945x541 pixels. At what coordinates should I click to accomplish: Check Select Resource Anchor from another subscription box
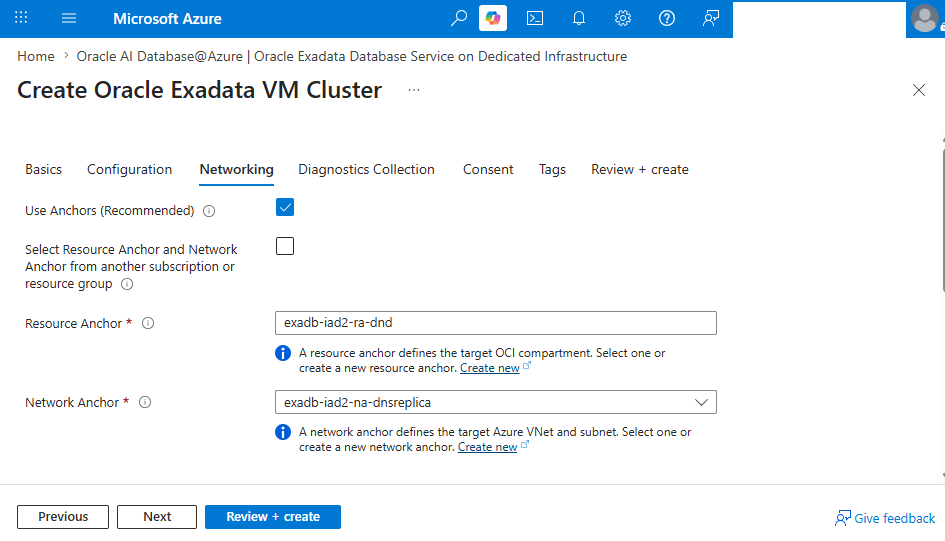coord(285,246)
